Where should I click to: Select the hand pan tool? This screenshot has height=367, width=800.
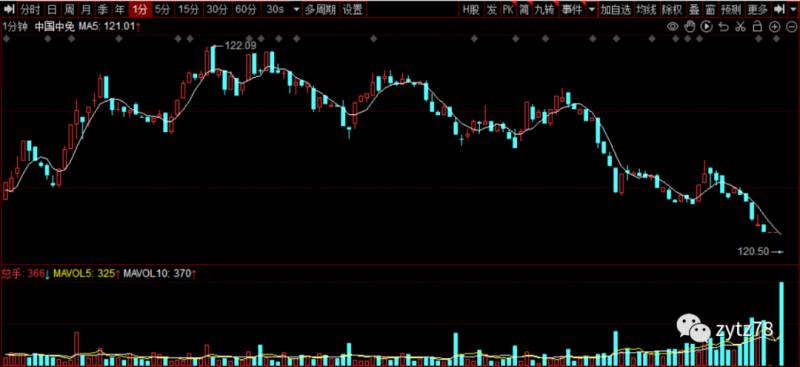tap(690, 27)
